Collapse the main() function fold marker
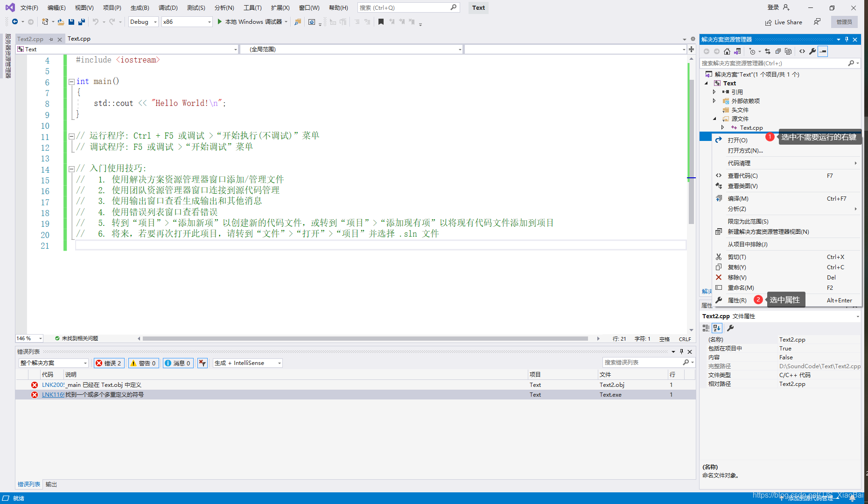868x504 pixels. coord(71,82)
